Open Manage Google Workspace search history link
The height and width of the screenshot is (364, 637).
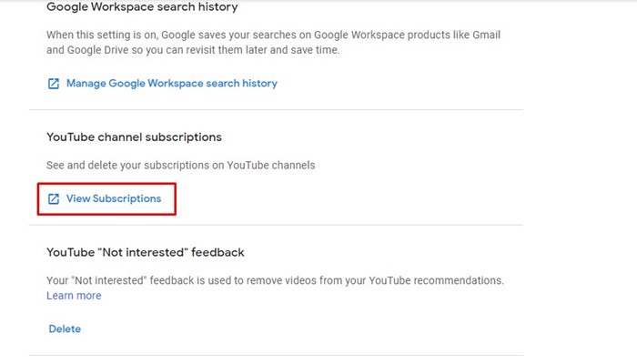pos(171,83)
